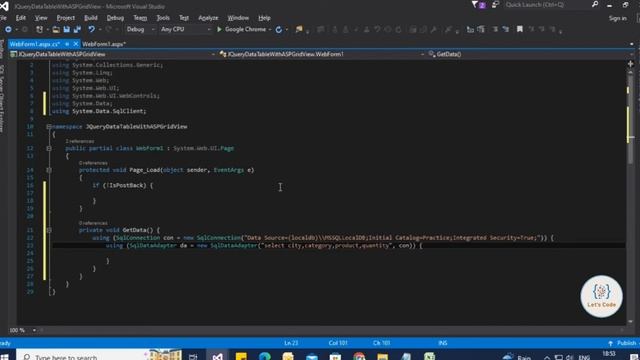Image resolution: width=640 pixels, height=360 pixels.
Task: Open the Analyze menu
Action: (208, 18)
